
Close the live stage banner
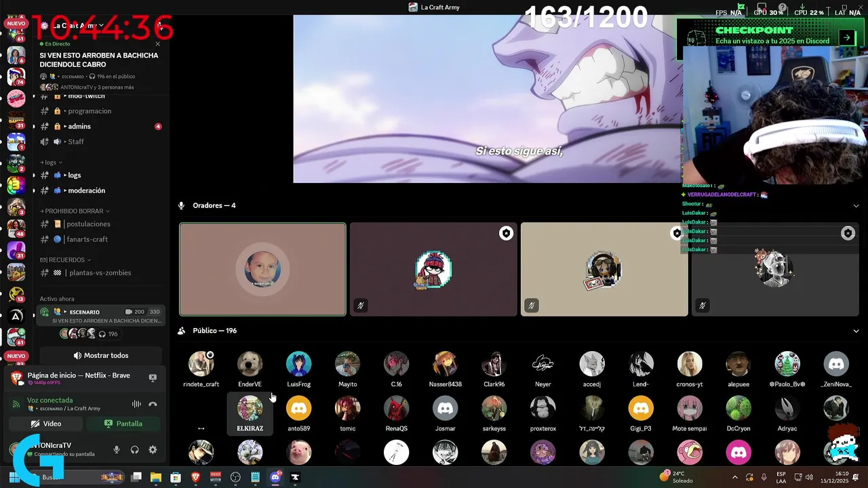coord(158,44)
